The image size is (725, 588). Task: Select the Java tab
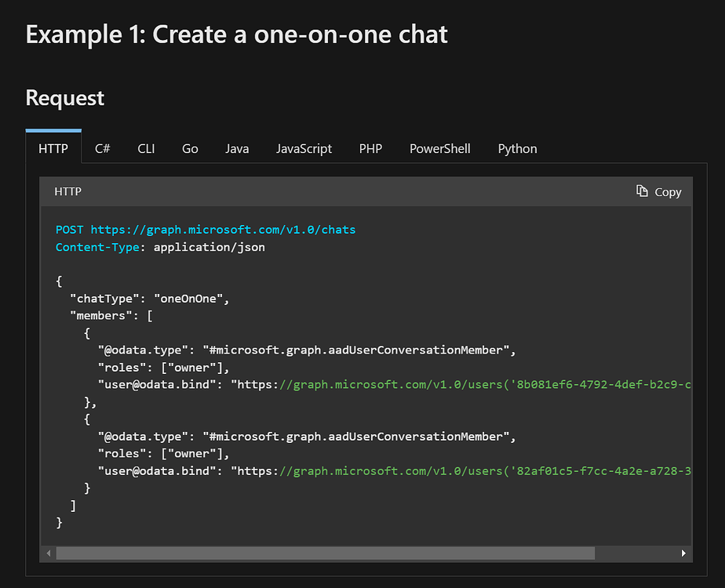(x=237, y=148)
